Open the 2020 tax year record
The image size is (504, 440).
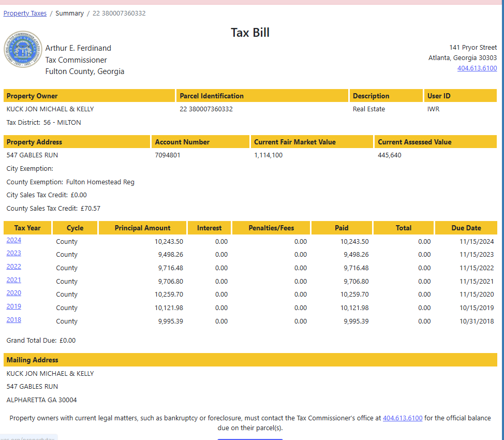click(x=14, y=293)
